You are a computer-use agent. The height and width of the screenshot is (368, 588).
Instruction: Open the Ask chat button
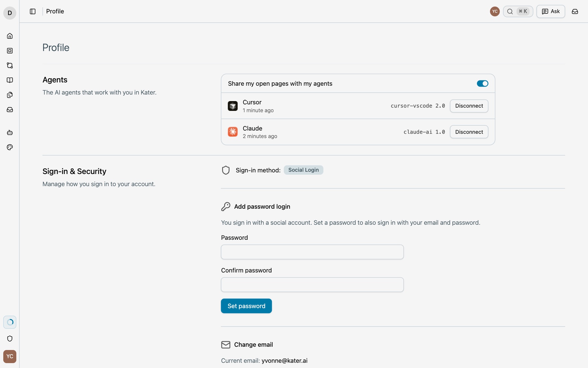551,11
